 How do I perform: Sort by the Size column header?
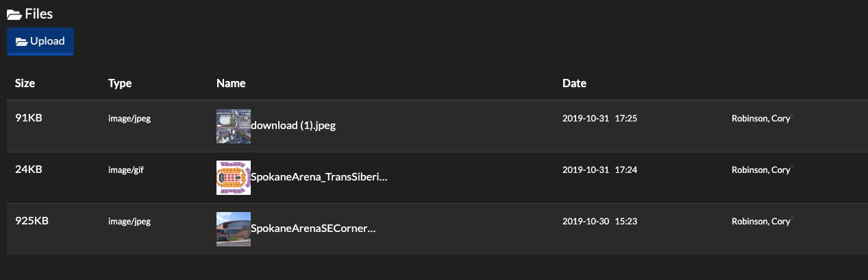coord(25,83)
